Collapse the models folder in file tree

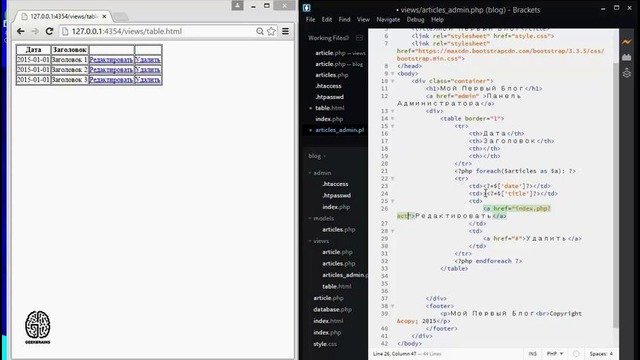coord(310,218)
